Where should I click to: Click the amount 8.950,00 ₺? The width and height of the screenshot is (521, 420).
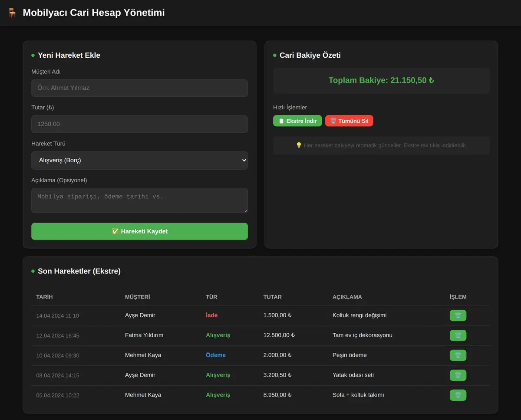[277, 395]
